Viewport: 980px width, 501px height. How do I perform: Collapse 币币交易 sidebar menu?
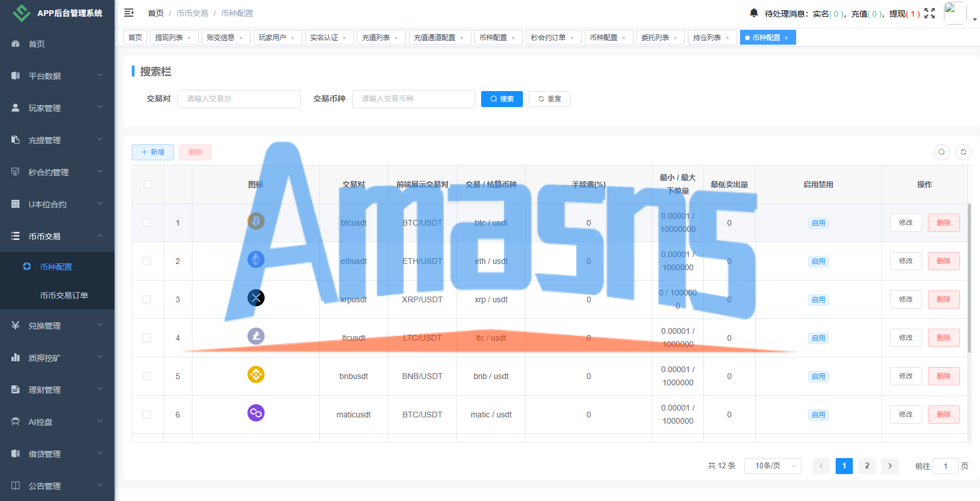click(x=57, y=236)
